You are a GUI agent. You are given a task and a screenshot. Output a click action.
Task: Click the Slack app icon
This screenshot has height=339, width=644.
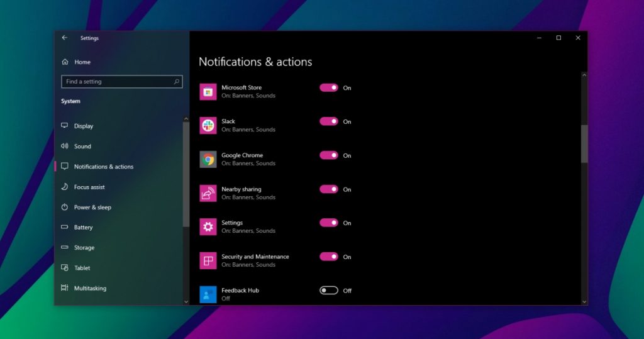208,125
